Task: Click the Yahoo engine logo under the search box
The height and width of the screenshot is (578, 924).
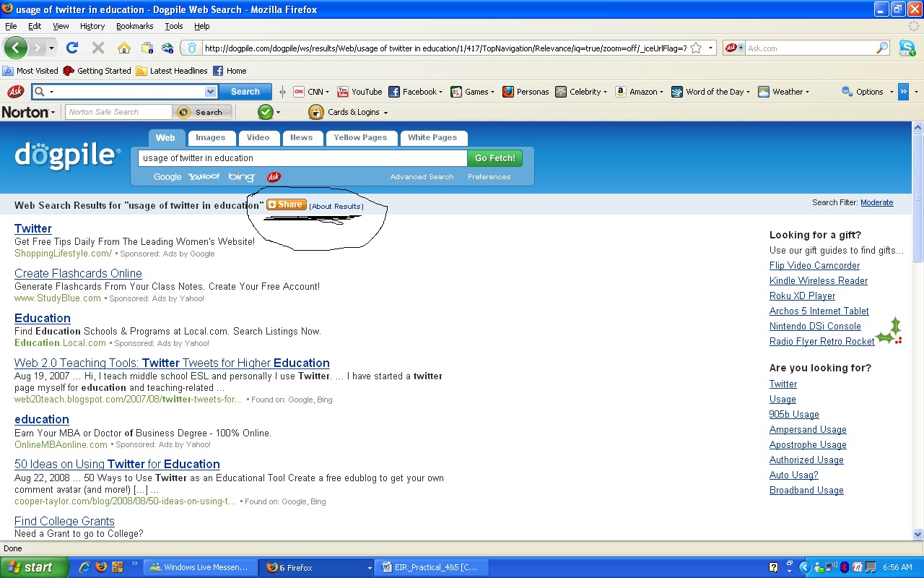Action: [204, 177]
